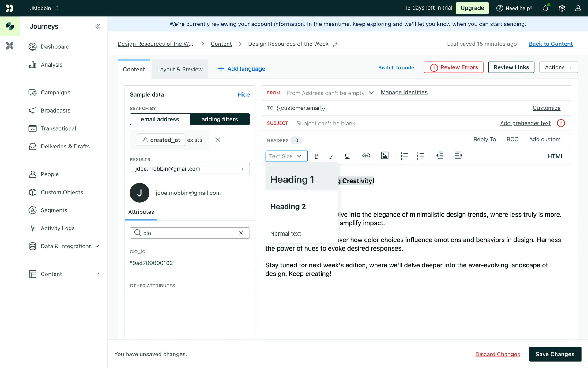This screenshot has width=588, height=368.
Task: Click the insert image icon
Action: click(x=385, y=155)
